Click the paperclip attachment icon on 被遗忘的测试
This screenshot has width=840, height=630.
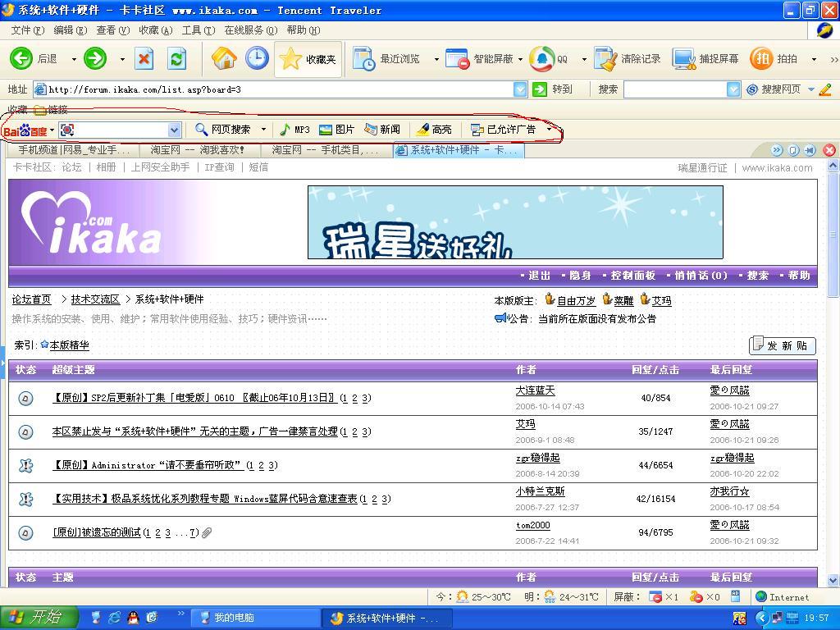(x=207, y=532)
